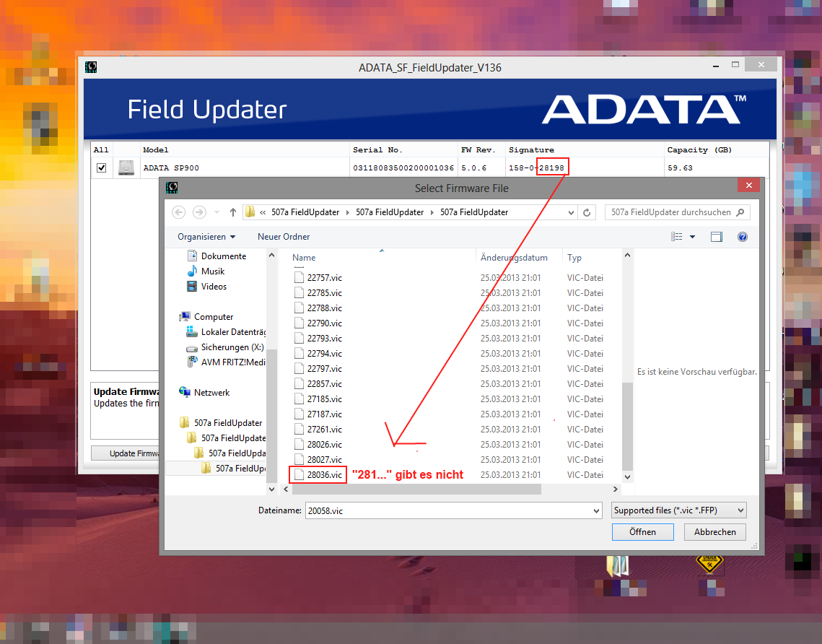Close the Select Firmware File dialog
822x644 pixels.
(748, 185)
